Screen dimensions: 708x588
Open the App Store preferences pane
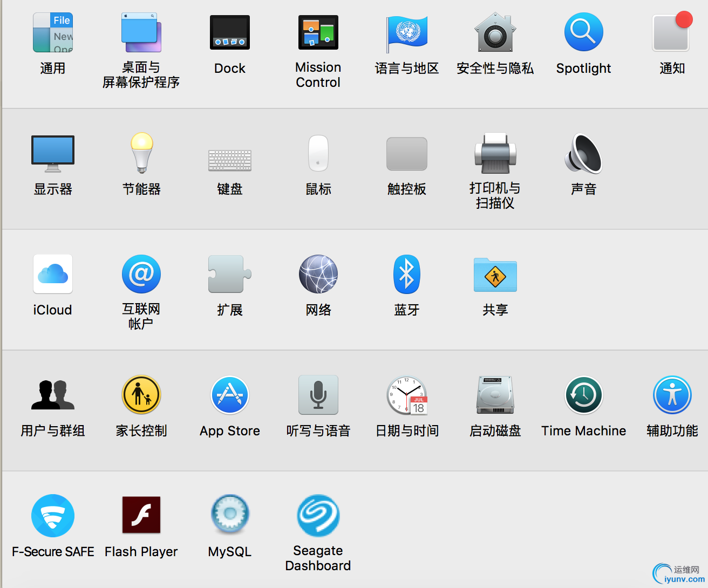230,395
